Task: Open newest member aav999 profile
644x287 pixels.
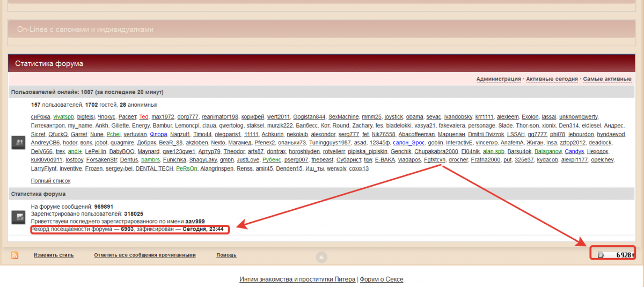Action: pos(195,221)
